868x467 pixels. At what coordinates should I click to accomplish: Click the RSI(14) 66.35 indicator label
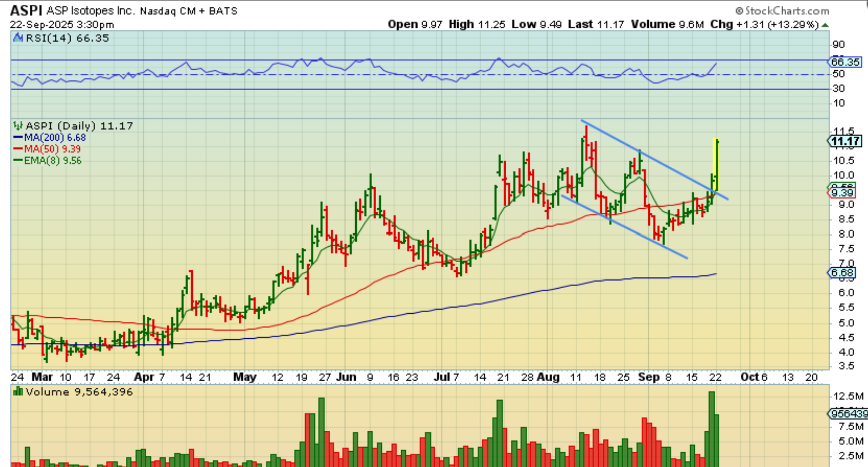click(67, 38)
